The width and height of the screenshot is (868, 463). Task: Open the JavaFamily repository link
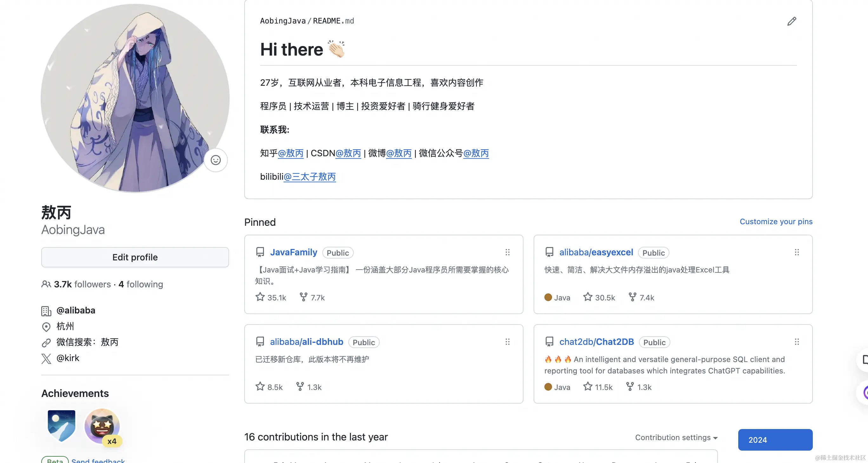[293, 252]
